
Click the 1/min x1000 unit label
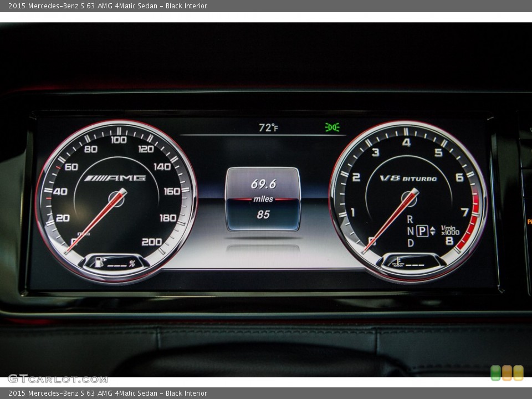[450, 231]
